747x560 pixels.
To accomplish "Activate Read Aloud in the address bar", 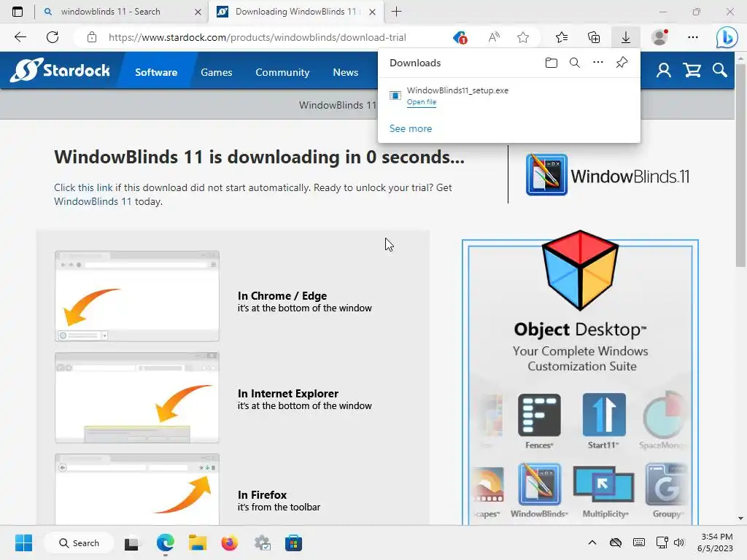I will pos(494,37).
